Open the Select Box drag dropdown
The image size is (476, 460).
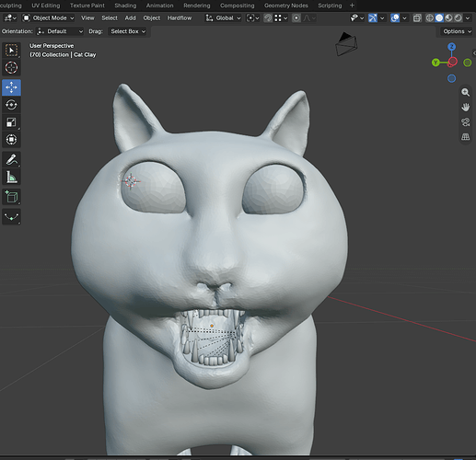click(128, 31)
